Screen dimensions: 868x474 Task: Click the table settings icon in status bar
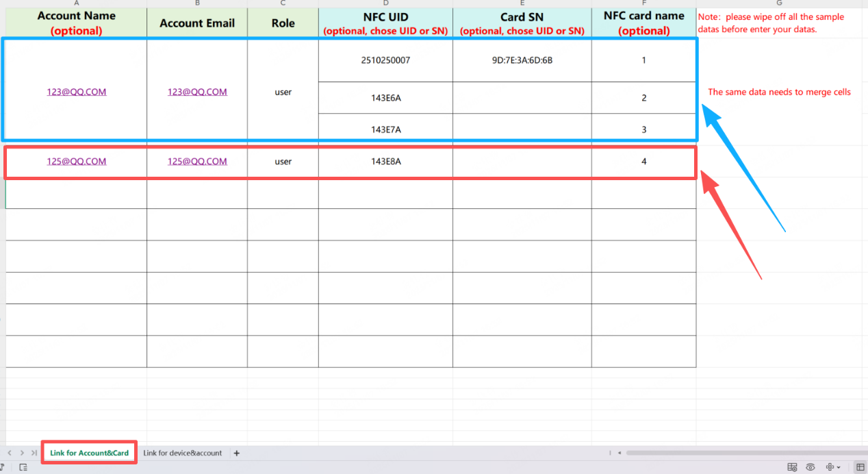coord(792,467)
